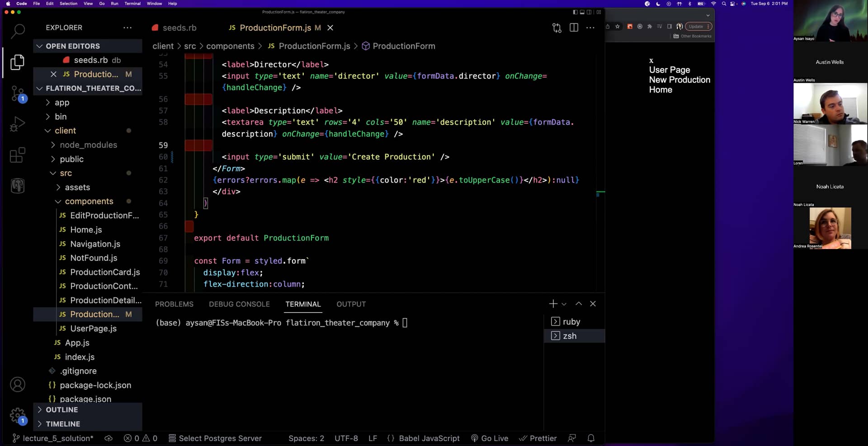
Task: Expand the app folder in Explorer
Action: (62, 103)
